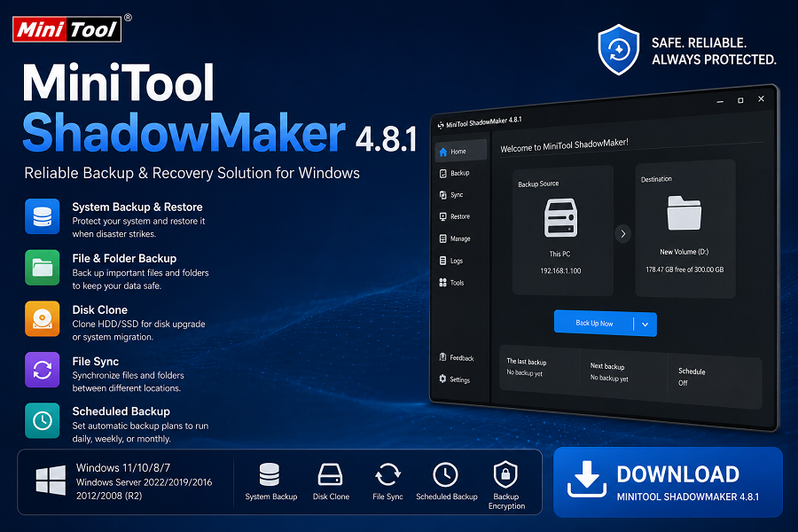Click the 'Disk Clone' feature heading
798x532 pixels.
click(x=99, y=310)
